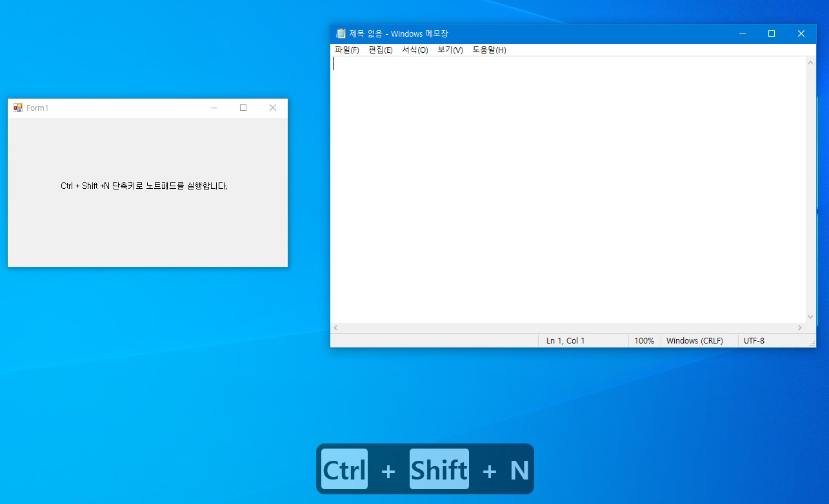
Task: Click inside the Notepad text editing area
Action: pyautogui.click(x=568, y=189)
